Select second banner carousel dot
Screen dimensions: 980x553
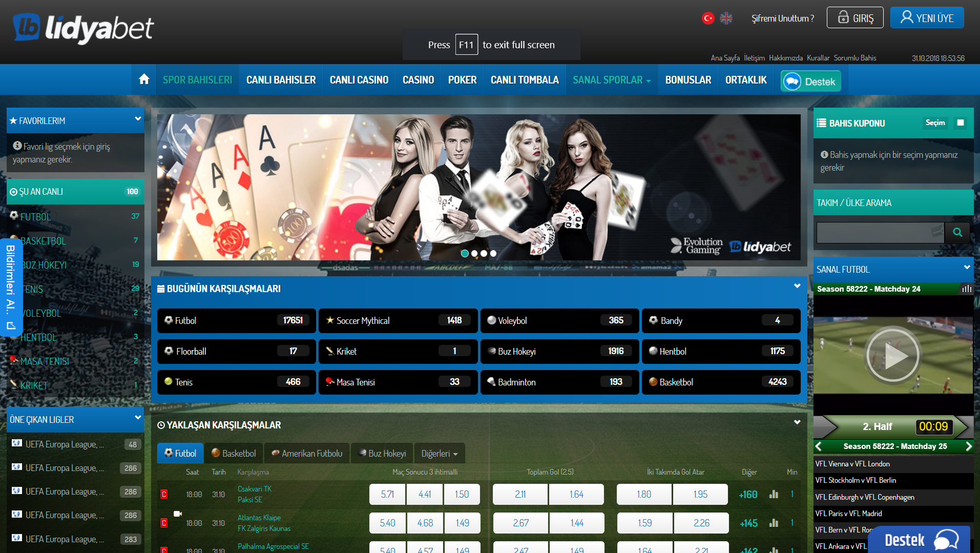[x=474, y=253]
